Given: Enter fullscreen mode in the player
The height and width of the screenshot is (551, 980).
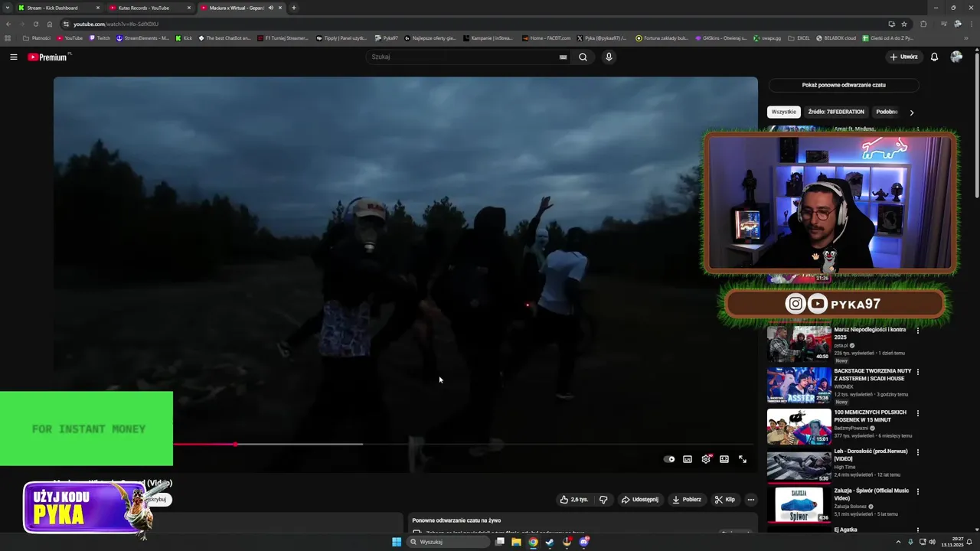Looking at the screenshot, I should point(743,459).
